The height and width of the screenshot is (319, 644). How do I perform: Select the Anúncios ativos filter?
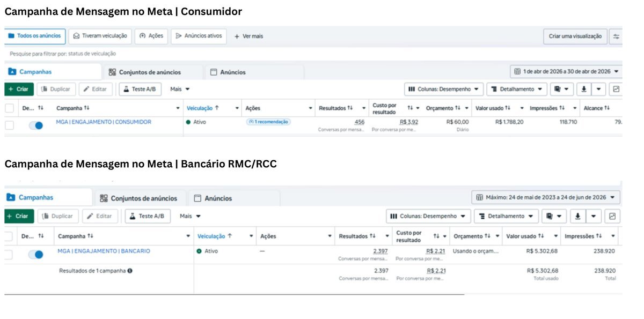pyautogui.click(x=199, y=36)
